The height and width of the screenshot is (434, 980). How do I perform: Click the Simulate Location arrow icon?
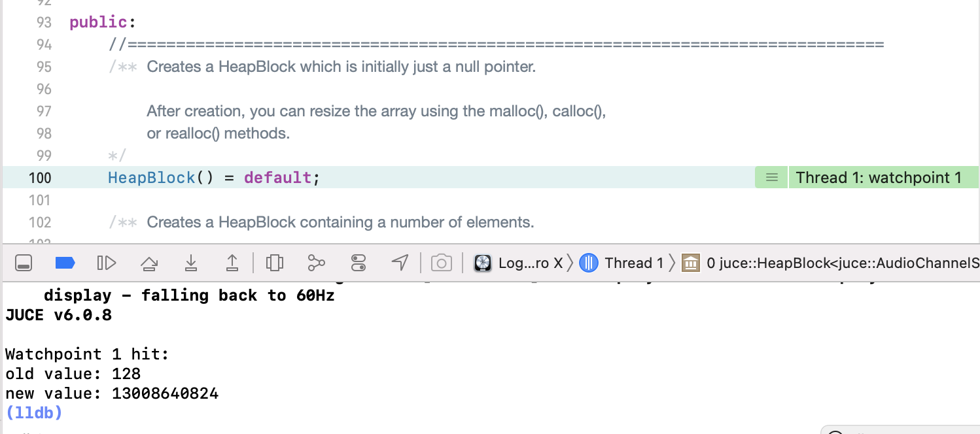point(400,263)
